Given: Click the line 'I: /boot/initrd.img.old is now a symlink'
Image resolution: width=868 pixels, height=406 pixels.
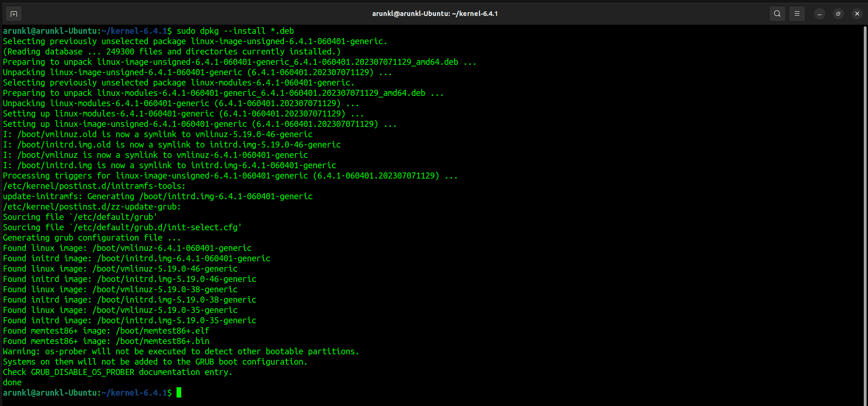Looking at the screenshot, I should click(x=172, y=145).
